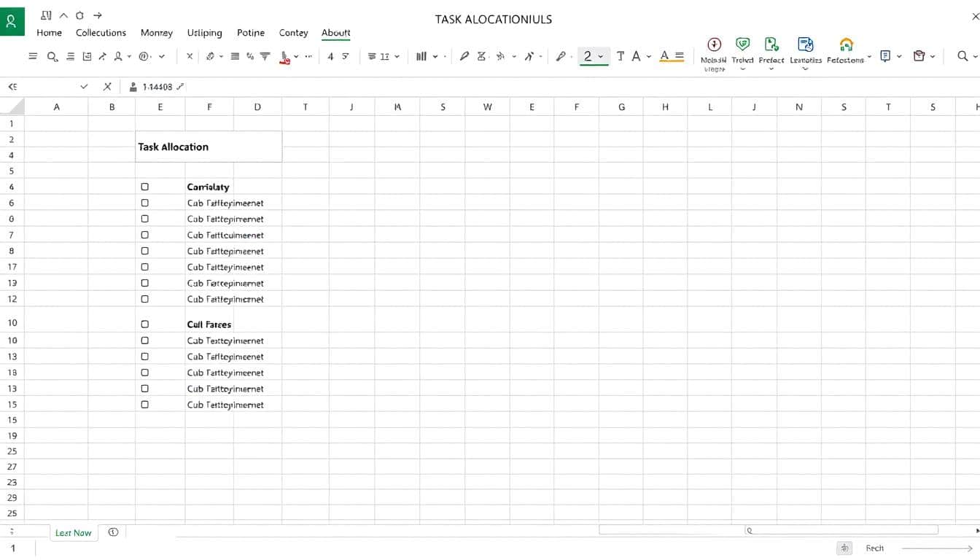Tick the checkbox in row 15
Image resolution: width=980 pixels, height=560 pixels.
[144, 405]
